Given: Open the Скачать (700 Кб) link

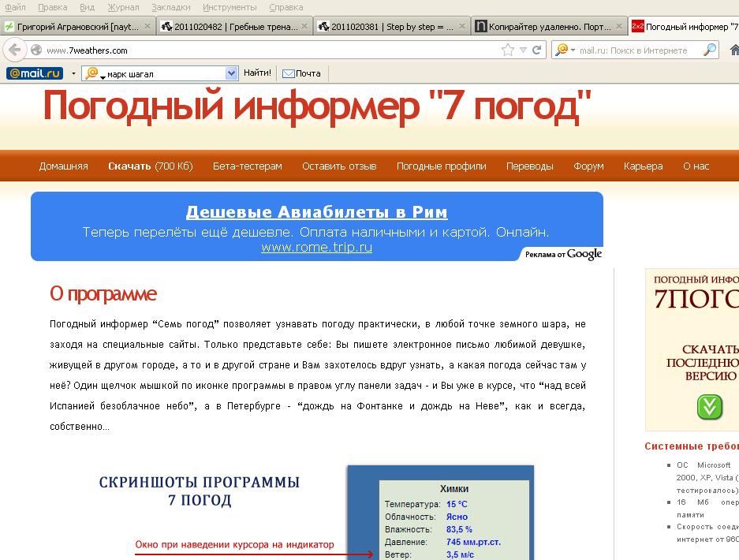Looking at the screenshot, I should 151,166.
